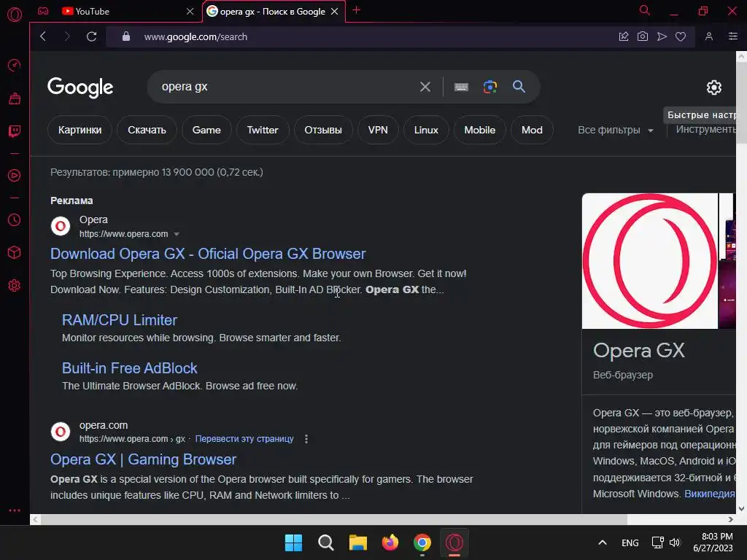Image resolution: width=747 pixels, height=560 pixels.
Task: Reload the current page
Action: coord(91,36)
